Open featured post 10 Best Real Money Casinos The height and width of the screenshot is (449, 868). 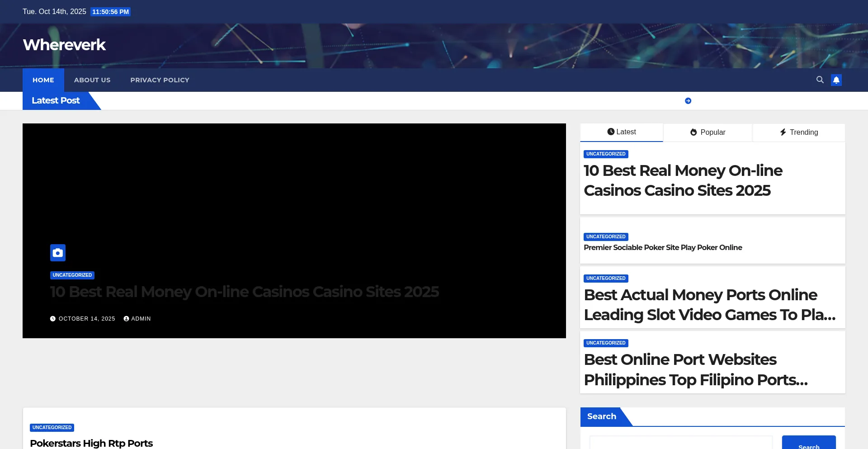click(244, 292)
